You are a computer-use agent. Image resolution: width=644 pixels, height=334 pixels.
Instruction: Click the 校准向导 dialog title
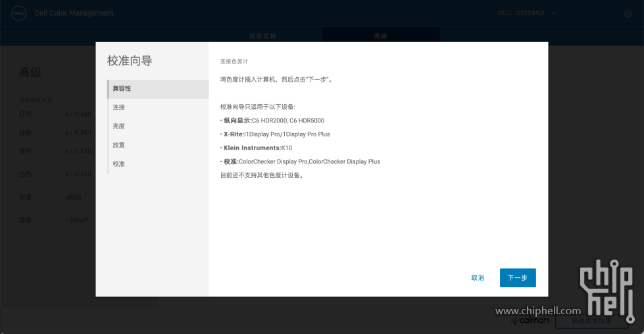click(130, 61)
